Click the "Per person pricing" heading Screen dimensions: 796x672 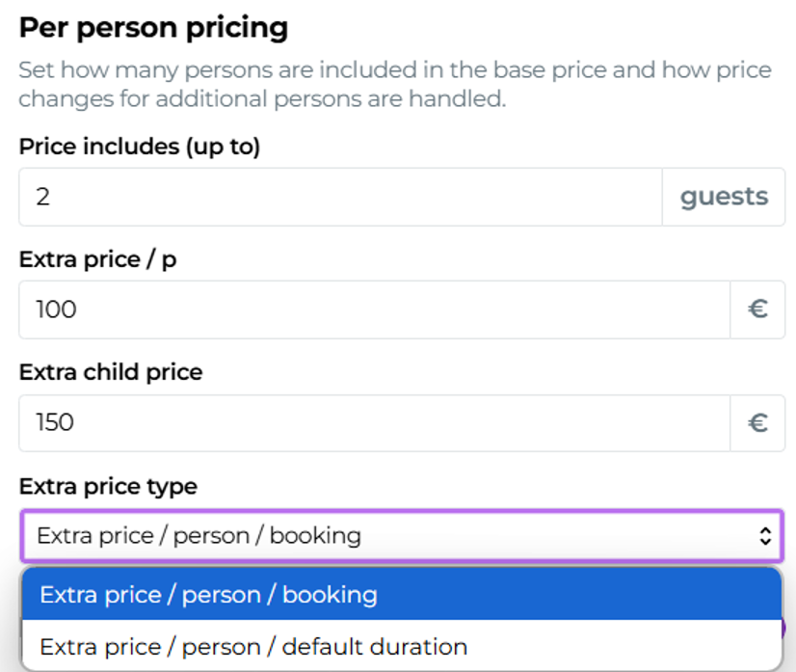[x=153, y=27]
